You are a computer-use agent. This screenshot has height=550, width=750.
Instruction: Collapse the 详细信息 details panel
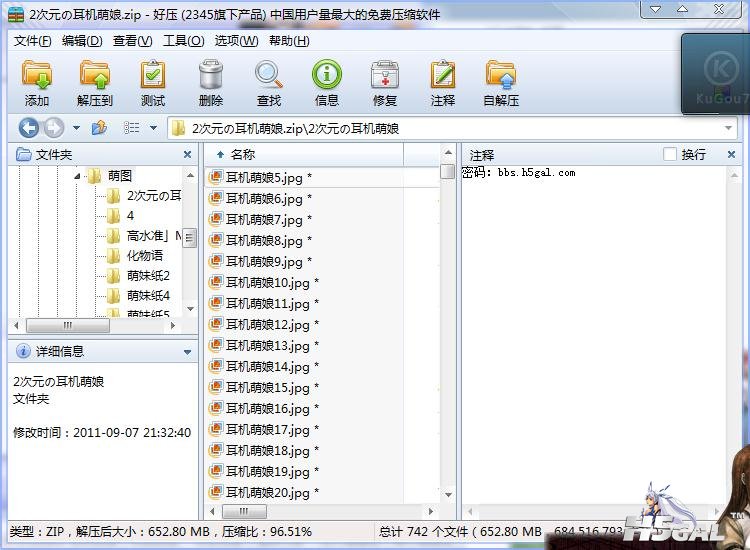(x=187, y=352)
